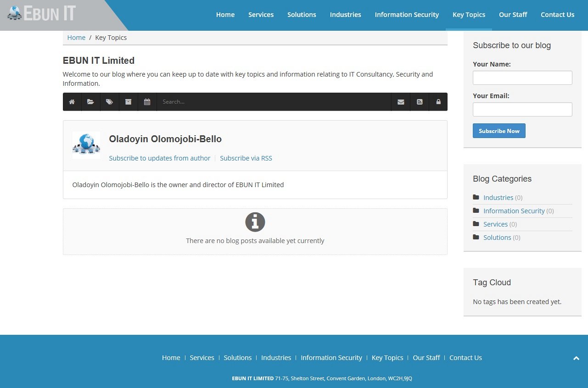Click the scroll-to-top arrow in footer

[x=576, y=358]
